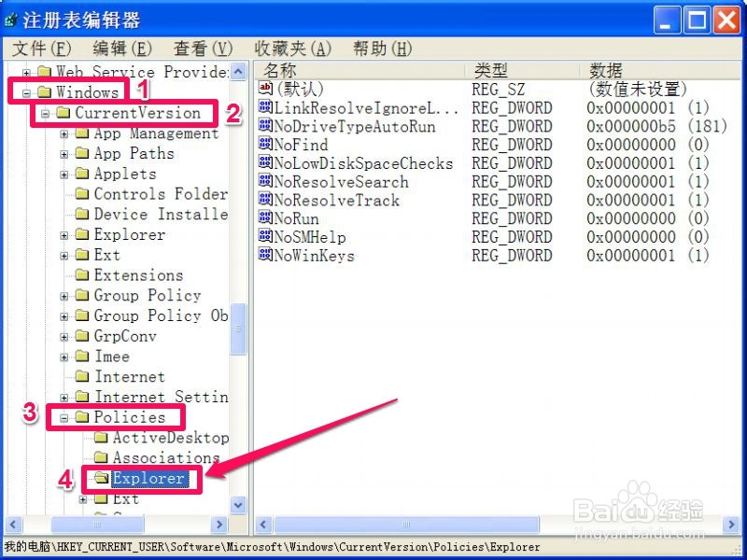747x560 pixels.
Task: Select the NoSMHelp value entry
Action: click(311, 237)
